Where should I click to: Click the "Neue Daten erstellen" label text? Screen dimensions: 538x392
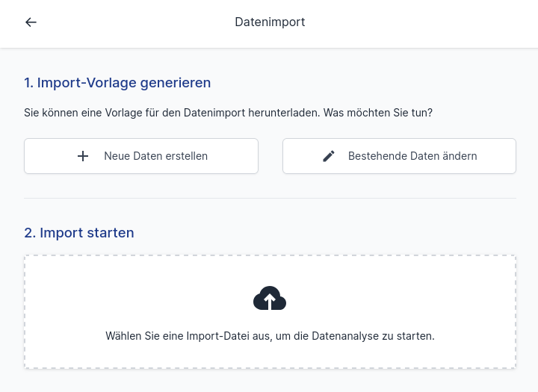click(155, 156)
